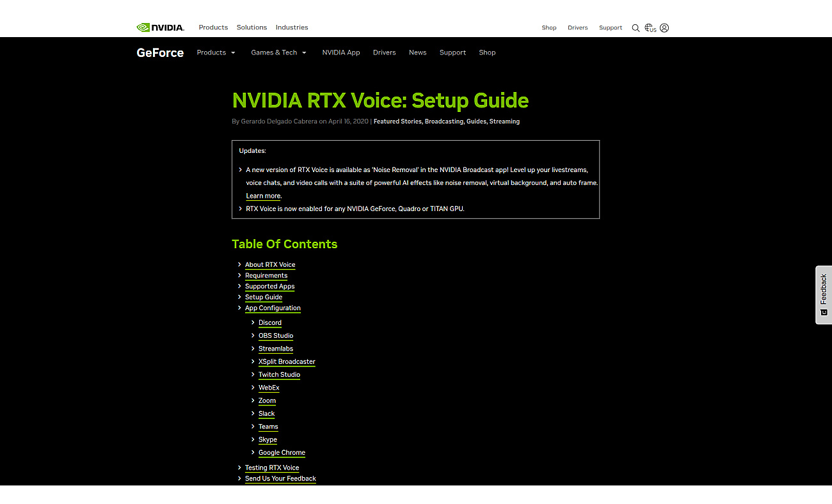The height and width of the screenshot is (504, 832).
Task: Jump to Streamlabs configuration
Action: point(276,349)
